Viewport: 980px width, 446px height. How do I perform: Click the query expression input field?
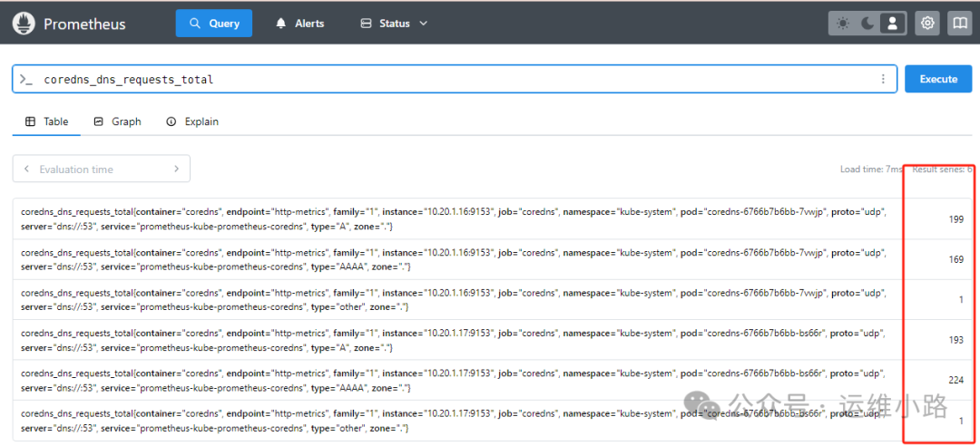pyautogui.click(x=455, y=79)
